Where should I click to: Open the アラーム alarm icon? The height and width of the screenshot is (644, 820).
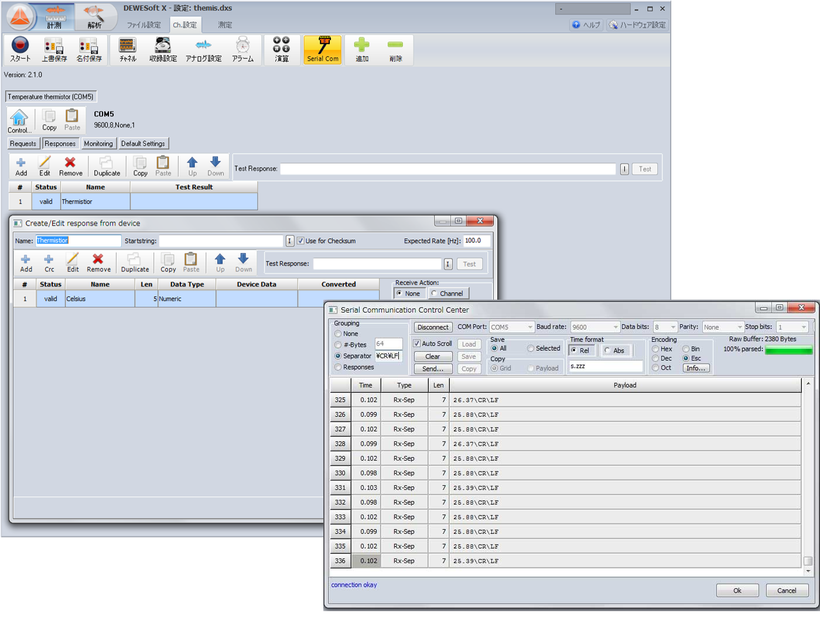242,49
